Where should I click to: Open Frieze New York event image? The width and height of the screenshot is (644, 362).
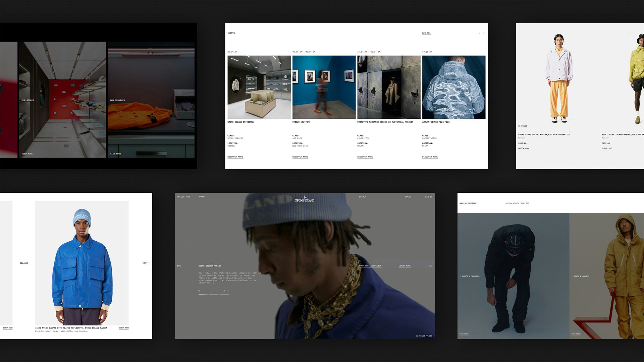pos(324,87)
